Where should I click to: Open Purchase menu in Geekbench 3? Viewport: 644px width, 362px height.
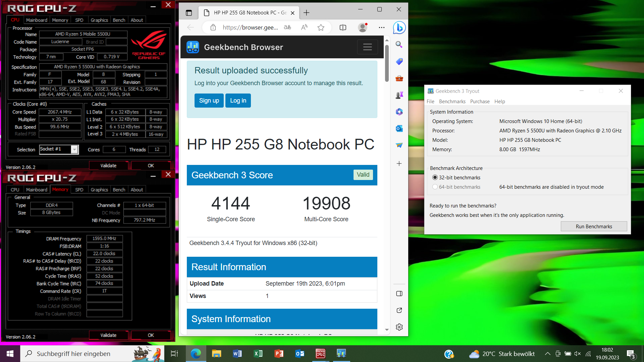pyautogui.click(x=480, y=102)
